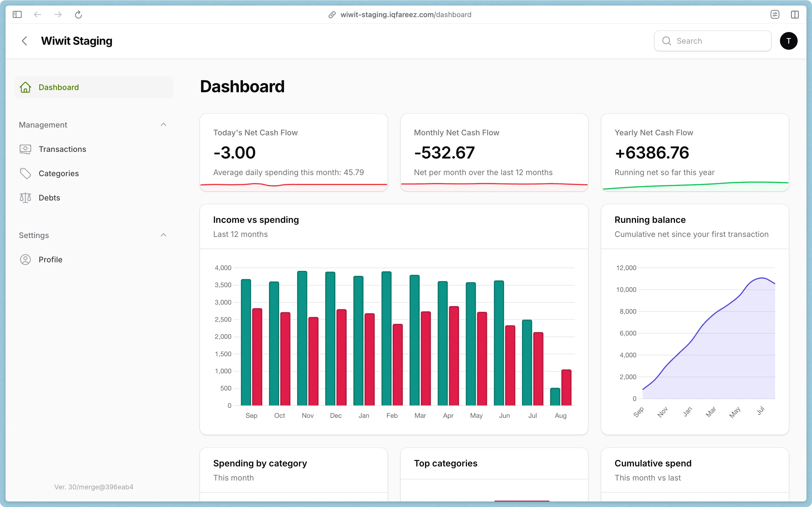Click the Profile user icon
Screen dimensions: 812x507
pyautogui.click(x=25, y=260)
